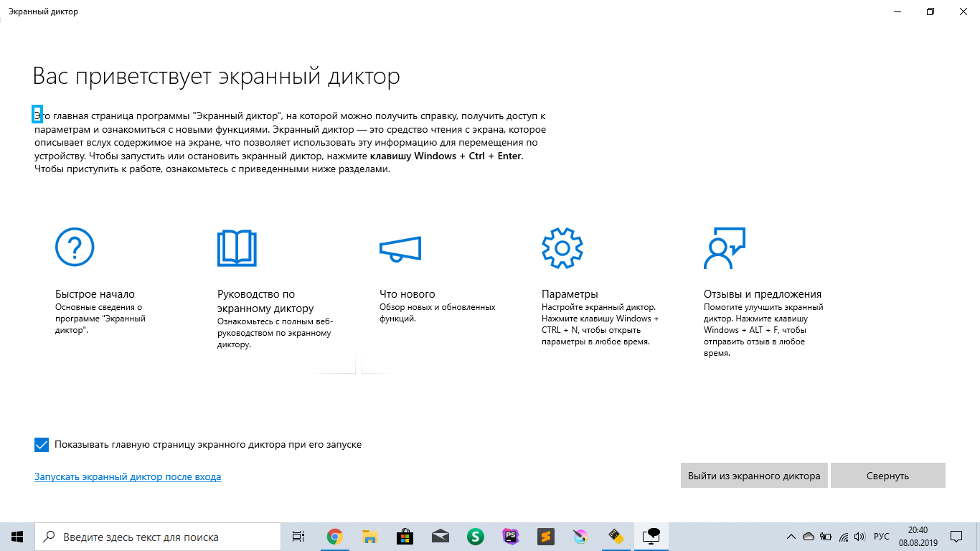Click the What's New megaphone icon
The width and height of the screenshot is (980, 551).
[400, 249]
